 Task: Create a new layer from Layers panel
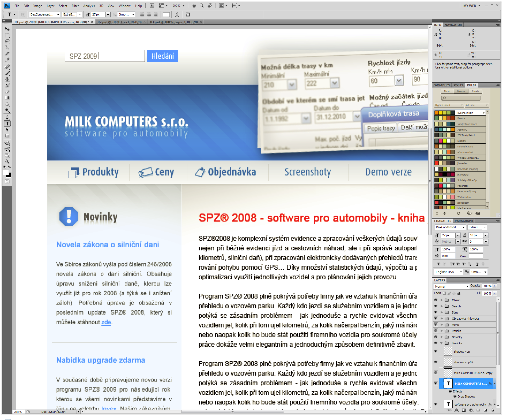click(485, 410)
